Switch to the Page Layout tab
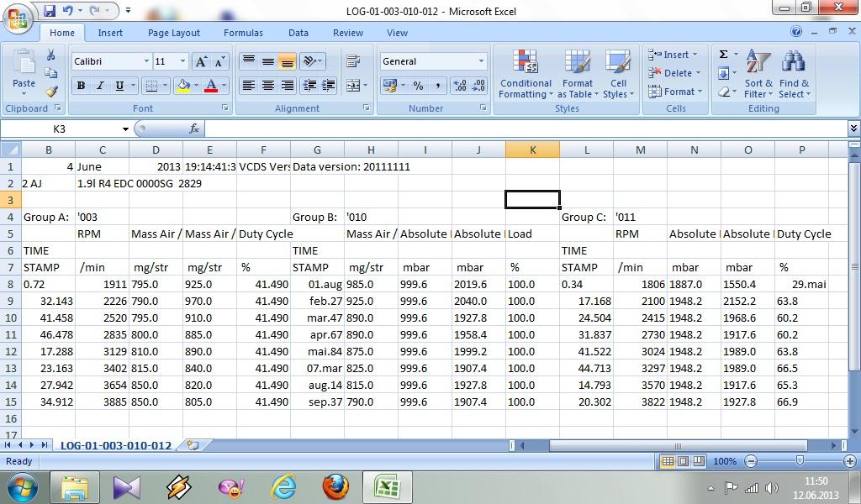Image resolution: width=861 pixels, height=504 pixels. pyautogui.click(x=173, y=33)
